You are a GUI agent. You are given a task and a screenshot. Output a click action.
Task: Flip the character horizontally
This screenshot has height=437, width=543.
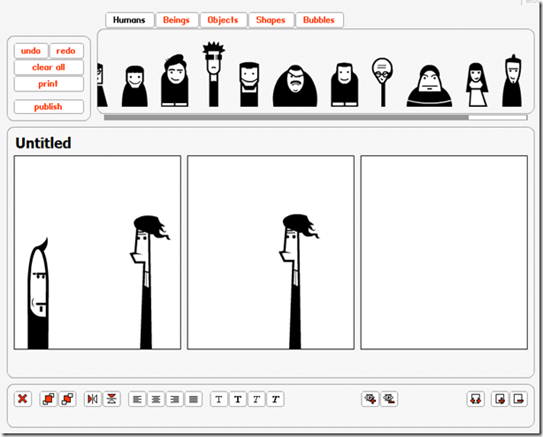[92, 399]
